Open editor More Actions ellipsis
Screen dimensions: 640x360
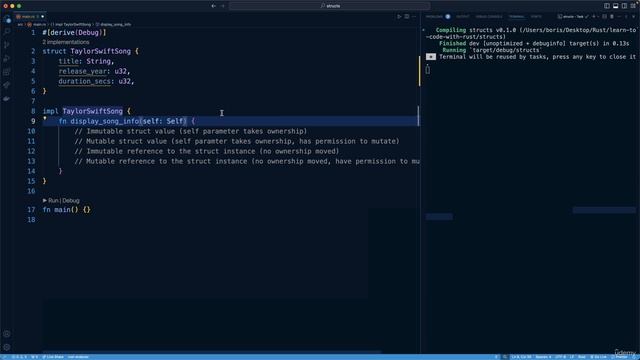pos(414,17)
